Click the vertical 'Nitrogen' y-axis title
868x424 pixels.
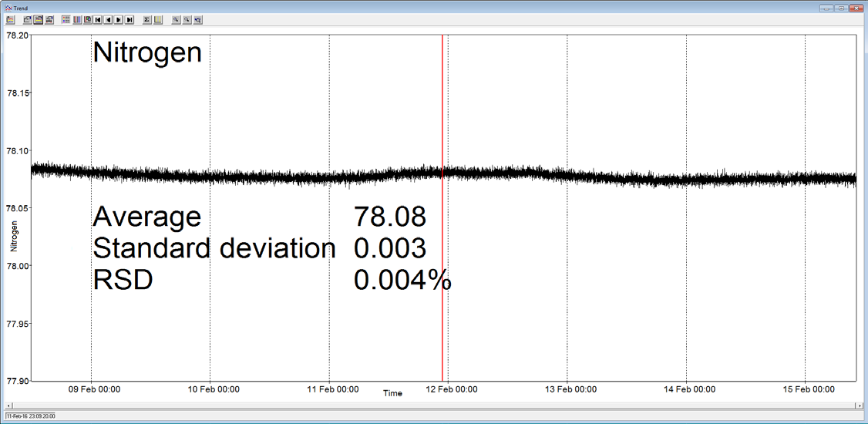click(x=14, y=237)
